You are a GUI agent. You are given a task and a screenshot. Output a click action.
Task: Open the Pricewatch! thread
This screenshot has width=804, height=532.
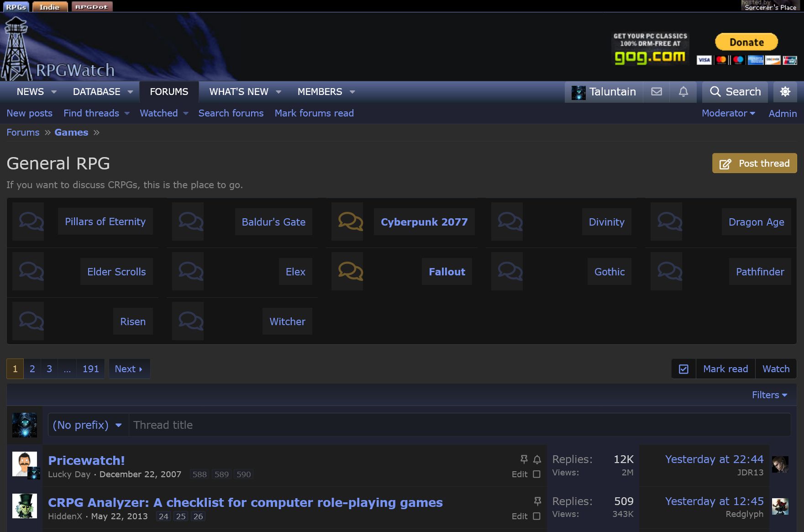86,460
